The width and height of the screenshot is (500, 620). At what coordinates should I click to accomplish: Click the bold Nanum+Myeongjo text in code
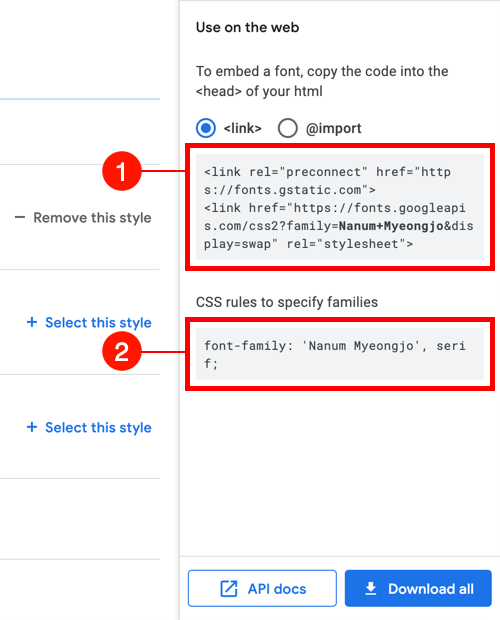[x=391, y=226]
